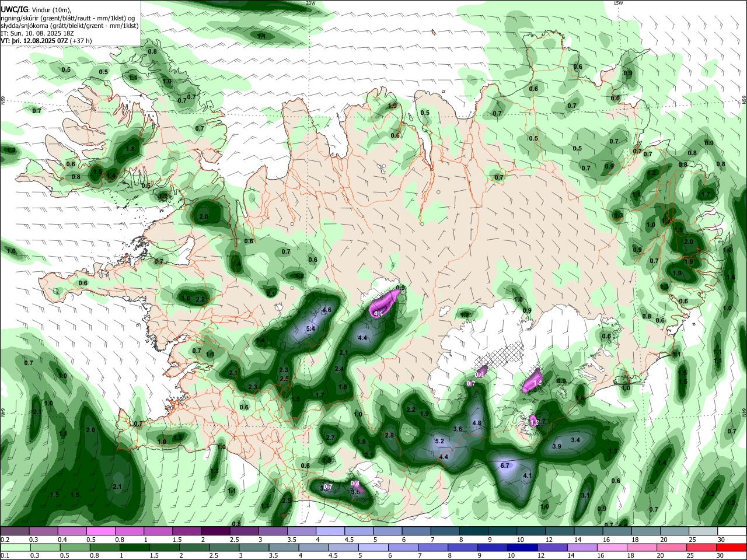Click the 5.4 precipitation value on the map
Screen dimensions: 747x560
310,329
